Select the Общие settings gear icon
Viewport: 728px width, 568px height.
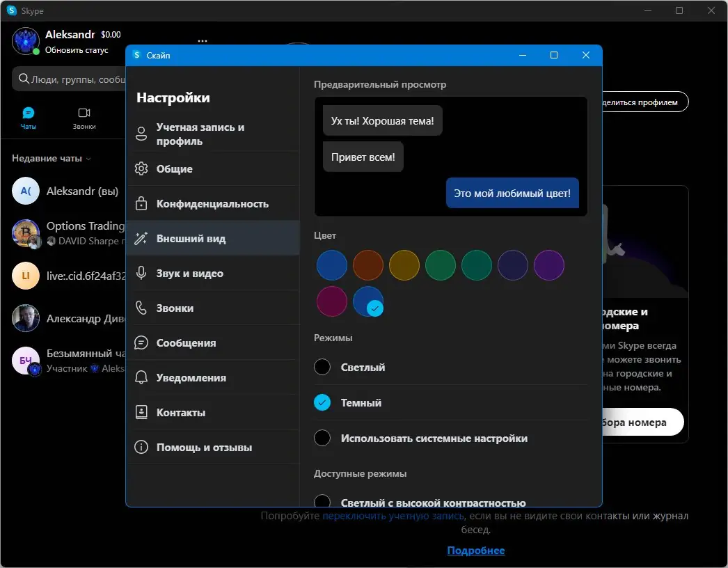click(140, 168)
